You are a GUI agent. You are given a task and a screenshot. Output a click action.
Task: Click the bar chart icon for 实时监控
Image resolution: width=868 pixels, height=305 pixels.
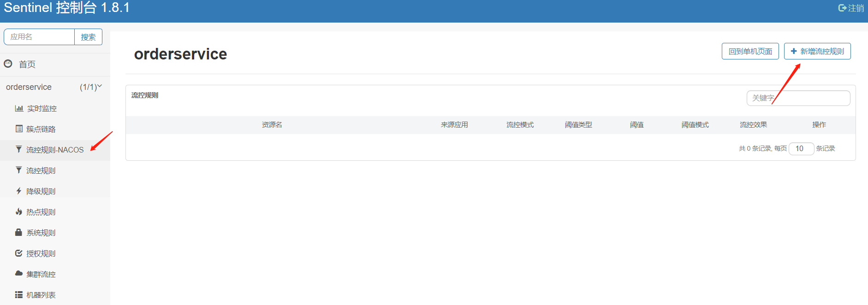coord(19,108)
